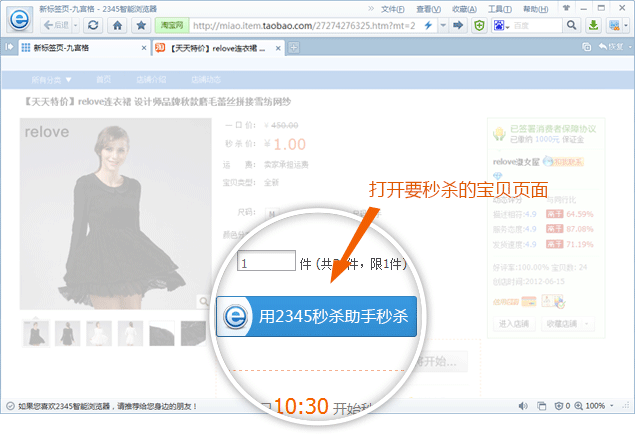Viewport: 635px width, 434px height.
Task: Click the green 淘宝网 site badge
Action: (172, 26)
